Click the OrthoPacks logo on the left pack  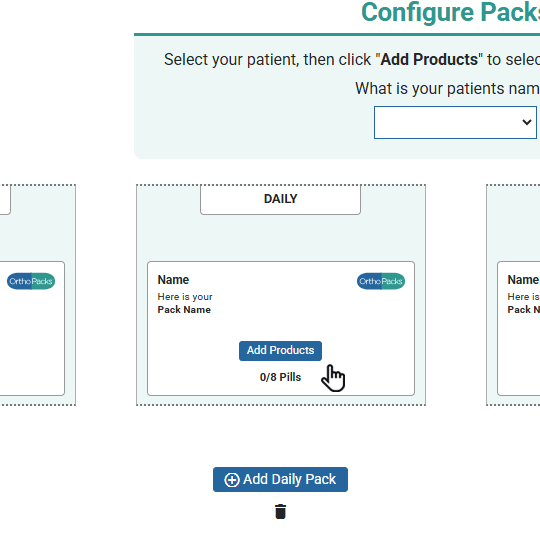[31, 281]
